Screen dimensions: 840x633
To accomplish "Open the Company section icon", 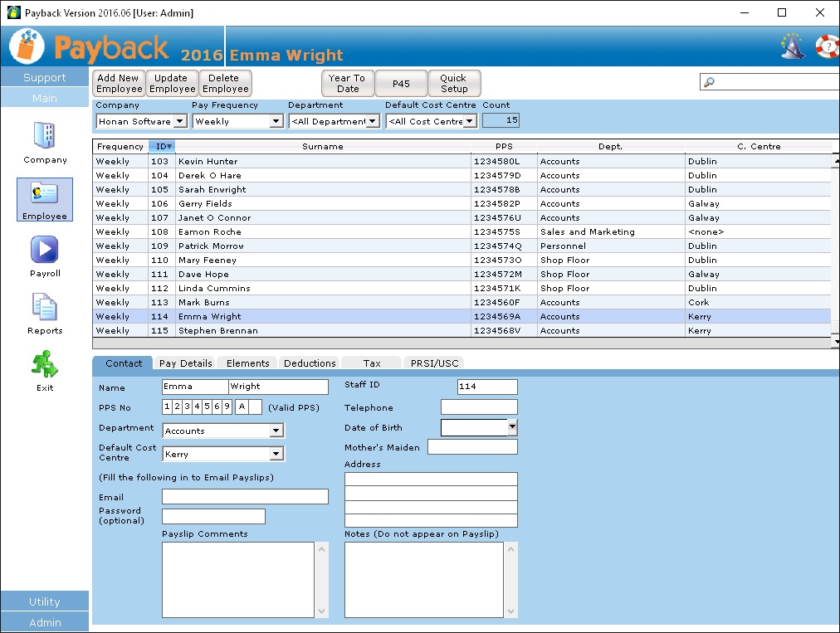I will pos(45,136).
